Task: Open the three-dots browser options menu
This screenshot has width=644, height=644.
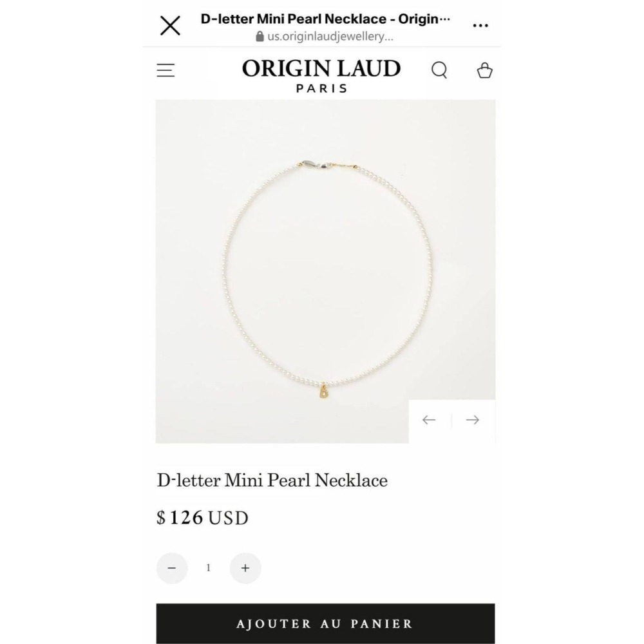Action: 480,26
